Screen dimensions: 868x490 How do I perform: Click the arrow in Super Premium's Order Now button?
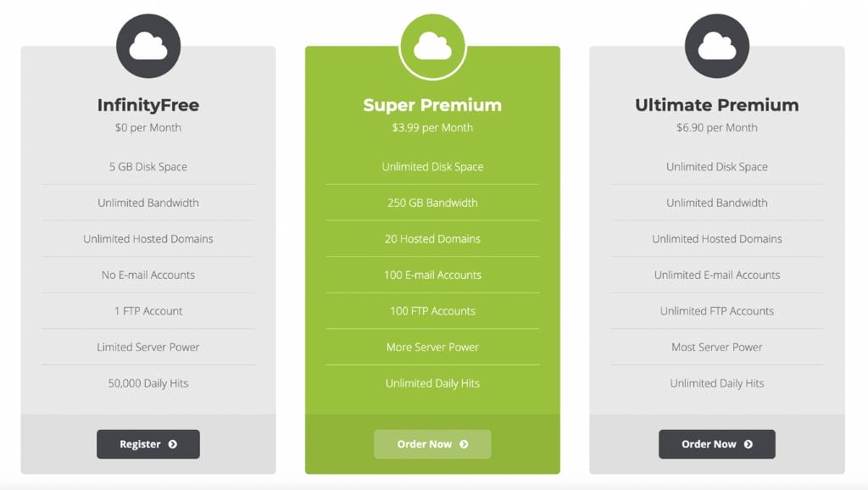pos(463,443)
